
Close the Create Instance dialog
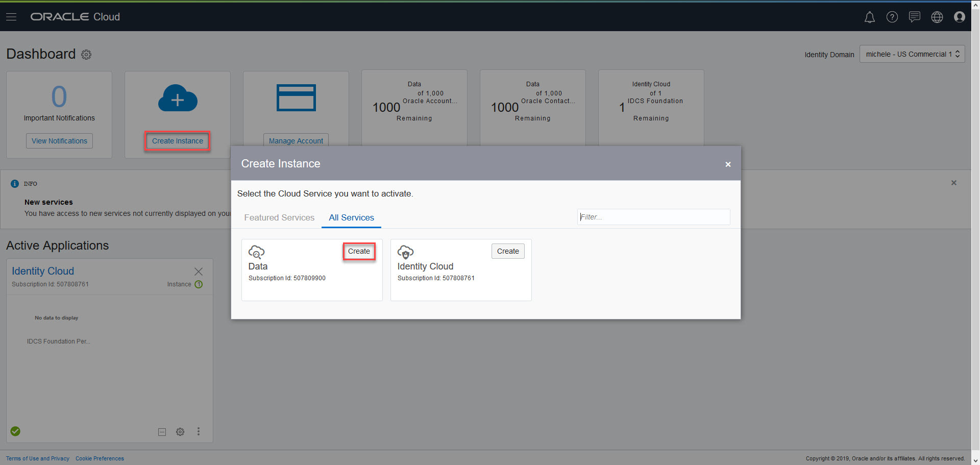[728, 164]
